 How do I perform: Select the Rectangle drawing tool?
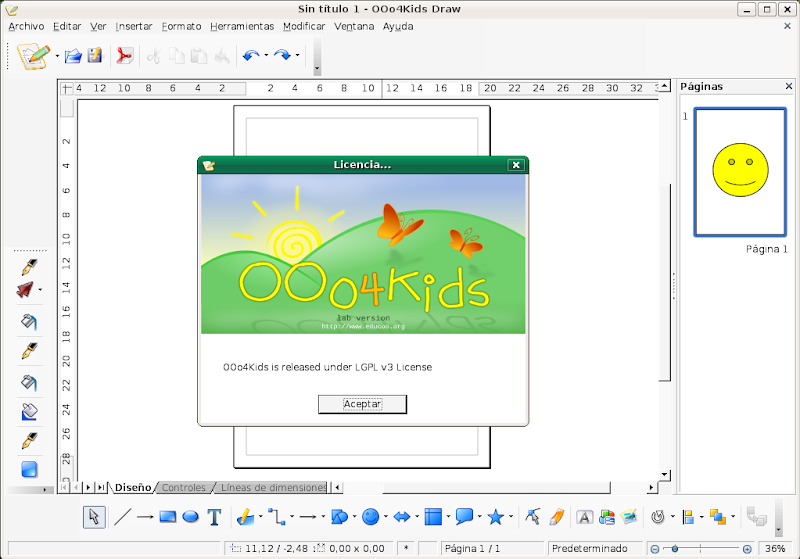pyautogui.click(x=168, y=517)
